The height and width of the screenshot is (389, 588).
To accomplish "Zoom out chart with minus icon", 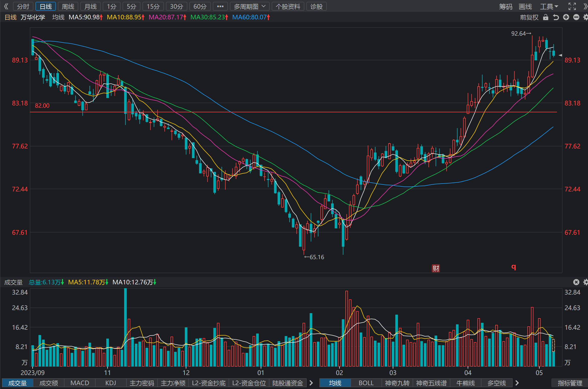I will point(576,17).
